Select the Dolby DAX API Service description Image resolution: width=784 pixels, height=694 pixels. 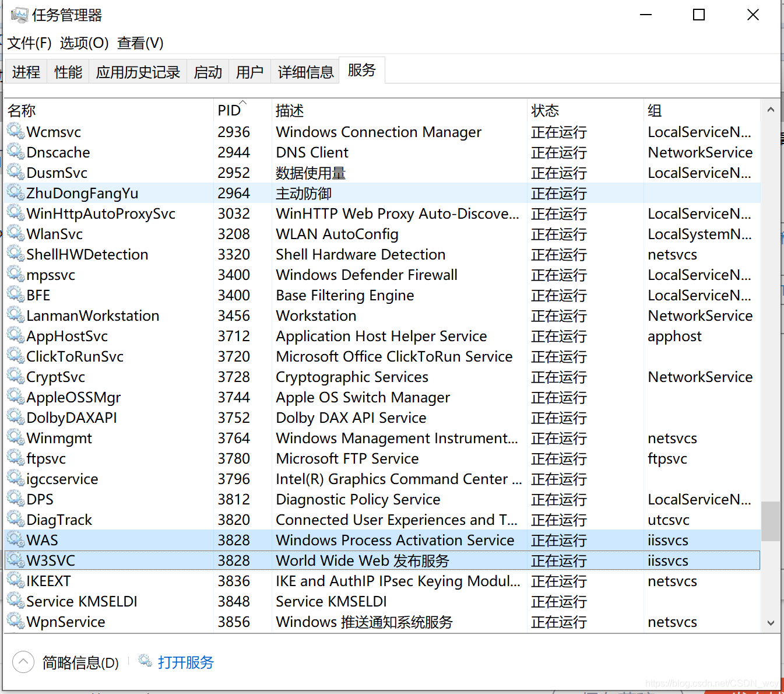tap(351, 418)
